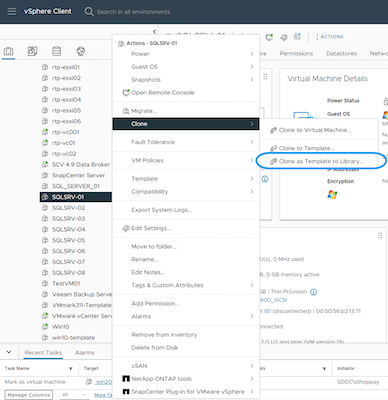The image size is (388, 400).
Task: Expand Tags & Custom Attributes submenu
Action: pos(186,285)
